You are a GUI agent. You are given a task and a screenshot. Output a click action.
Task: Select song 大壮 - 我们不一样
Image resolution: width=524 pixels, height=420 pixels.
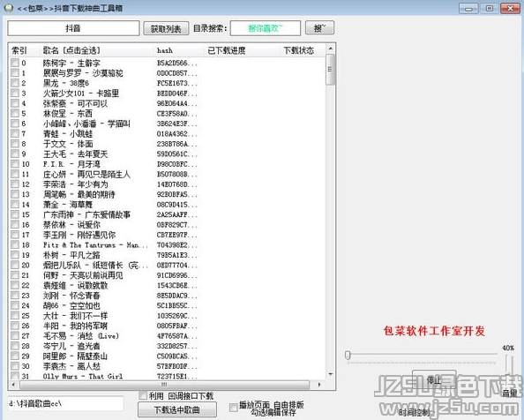(x=76, y=315)
